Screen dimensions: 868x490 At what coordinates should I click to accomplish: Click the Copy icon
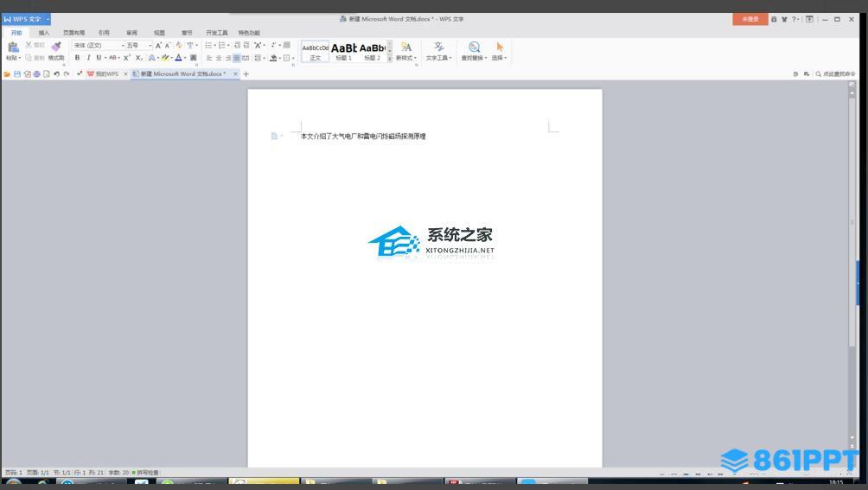[x=29, y=58]
